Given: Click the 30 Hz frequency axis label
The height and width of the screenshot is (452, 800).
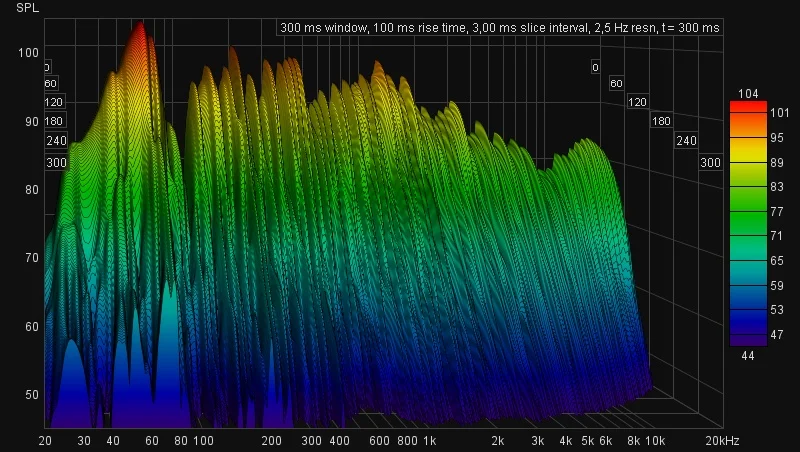Looking at the screenshot, I should click(x=84, y=440).
